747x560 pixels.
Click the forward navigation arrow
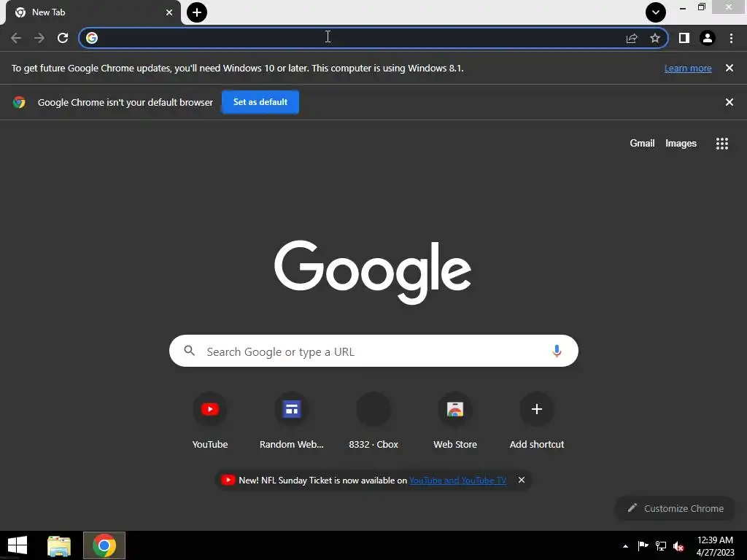(39, 38)
